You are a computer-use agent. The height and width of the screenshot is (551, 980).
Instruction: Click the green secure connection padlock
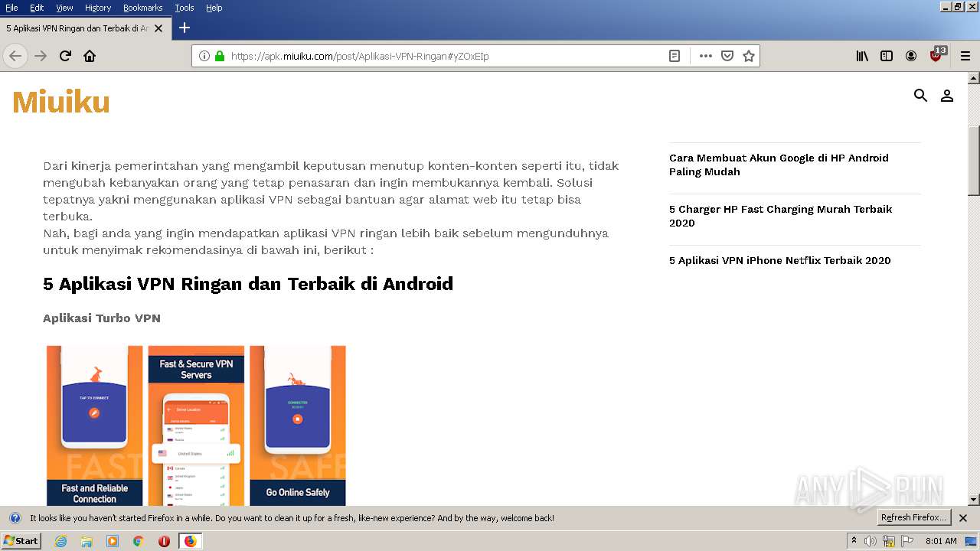click(220, 56)
